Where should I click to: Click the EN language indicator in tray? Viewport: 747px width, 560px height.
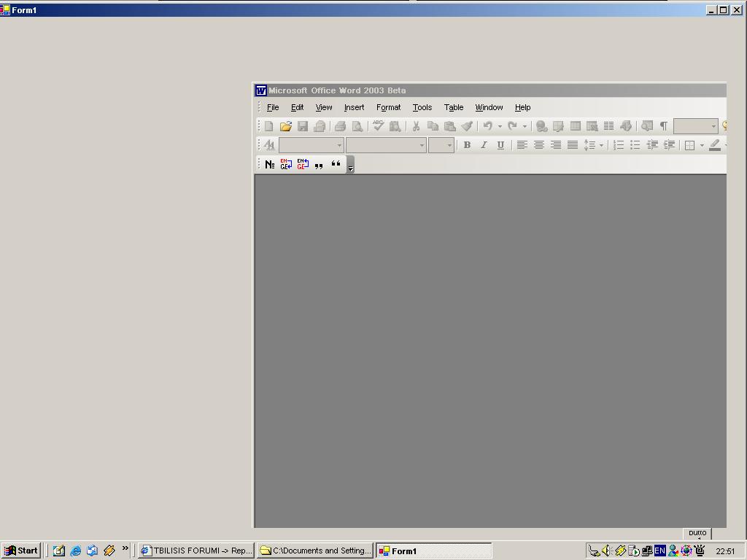click(x=659, y=551)
